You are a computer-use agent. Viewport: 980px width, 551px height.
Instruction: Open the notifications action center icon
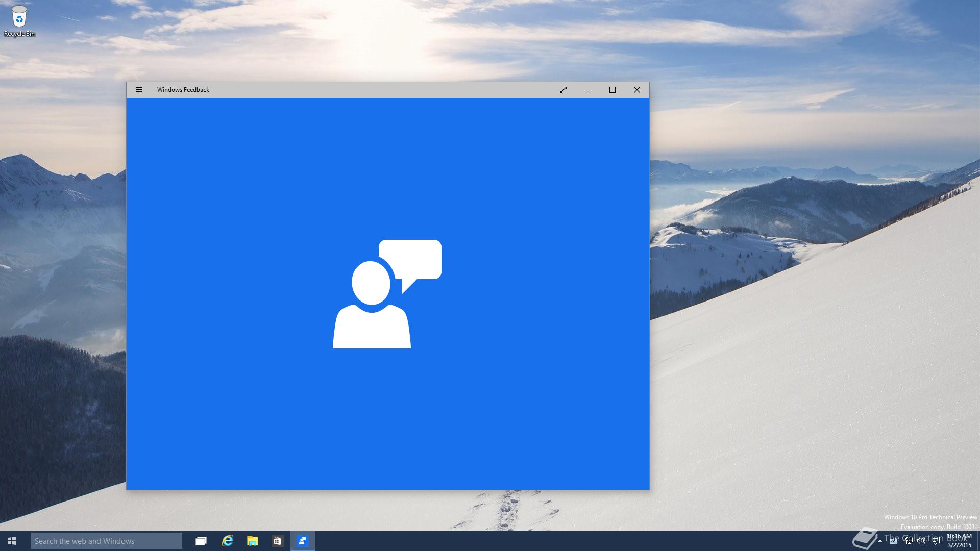(x=936, y=541)
